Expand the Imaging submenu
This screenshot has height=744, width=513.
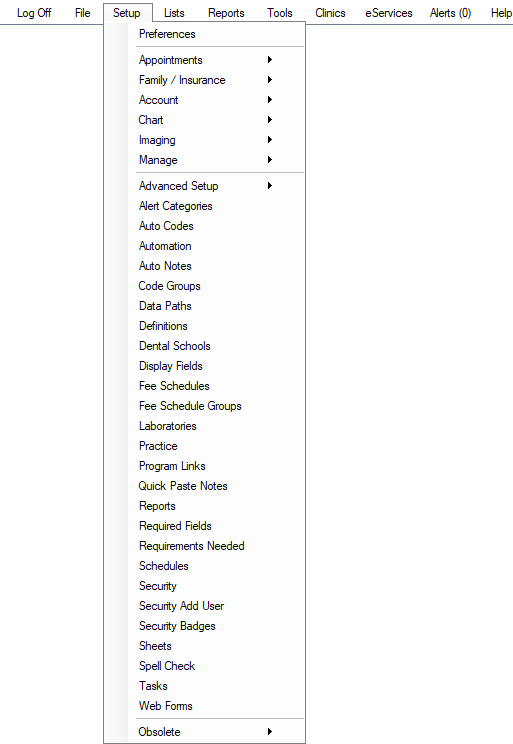[204, 140]
